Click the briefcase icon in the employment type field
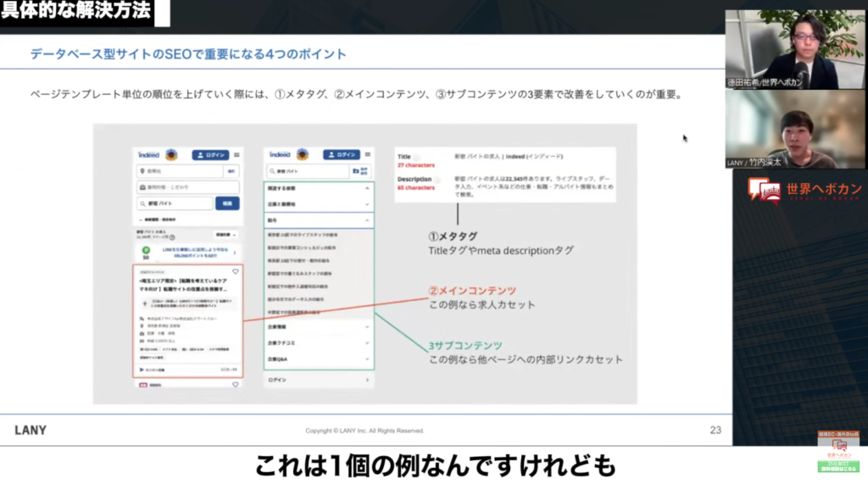Screen dimensions: 868x484 coord(142,187)
